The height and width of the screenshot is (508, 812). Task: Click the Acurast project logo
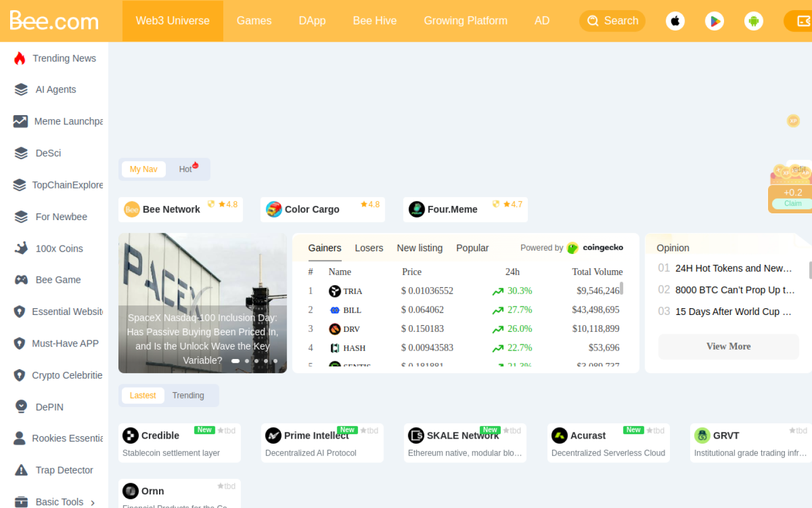[559, 436]
